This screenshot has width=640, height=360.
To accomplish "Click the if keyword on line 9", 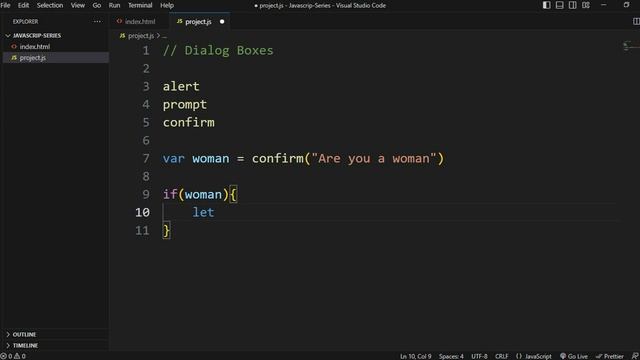I will pos(170,194).
